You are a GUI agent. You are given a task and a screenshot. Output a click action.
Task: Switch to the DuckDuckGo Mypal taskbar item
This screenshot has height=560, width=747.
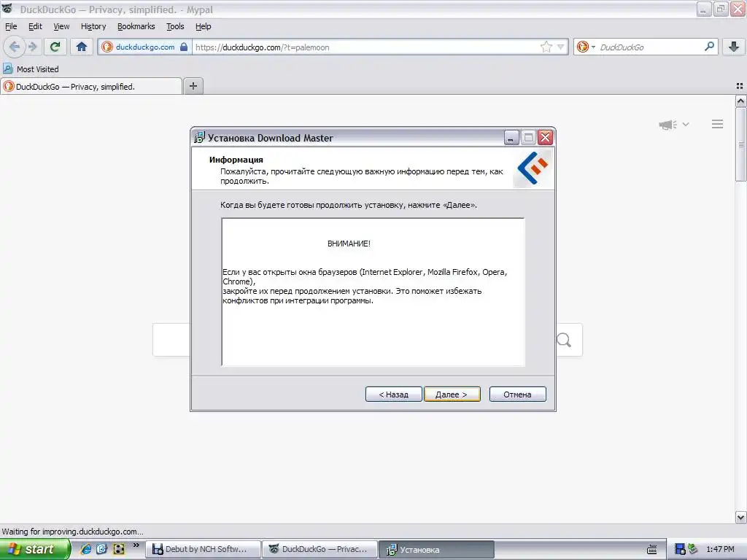[320, 549]
